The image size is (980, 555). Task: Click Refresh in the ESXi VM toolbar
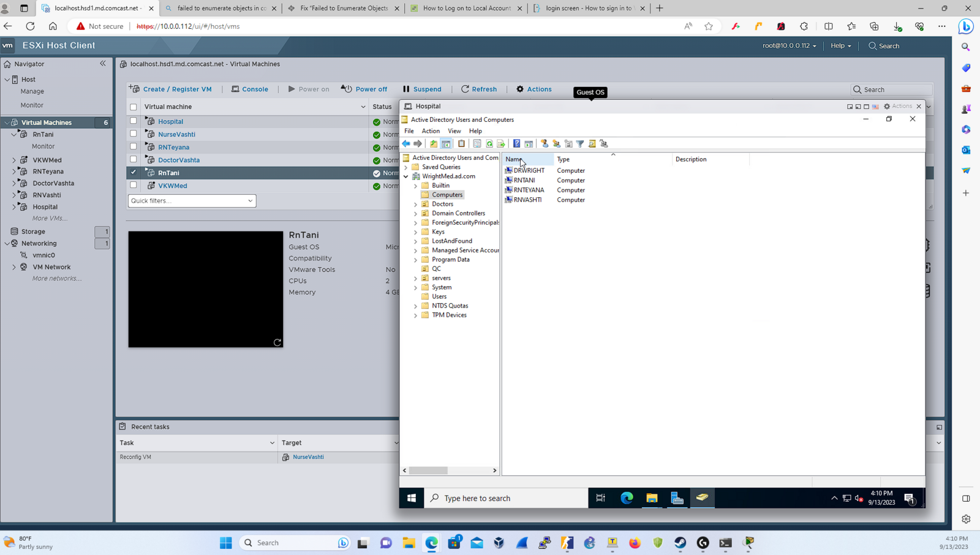(x=479, y=89)
